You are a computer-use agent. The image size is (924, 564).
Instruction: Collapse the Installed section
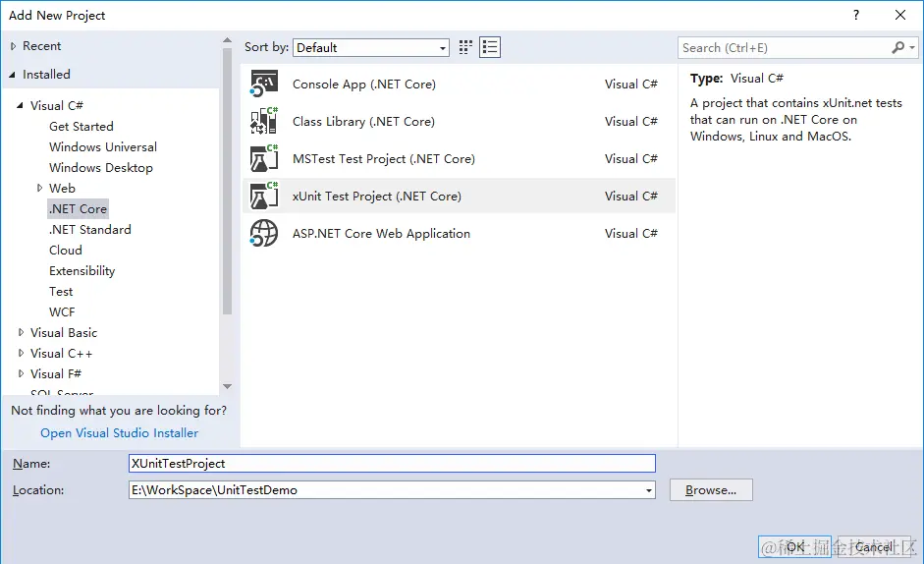point(13,75)
